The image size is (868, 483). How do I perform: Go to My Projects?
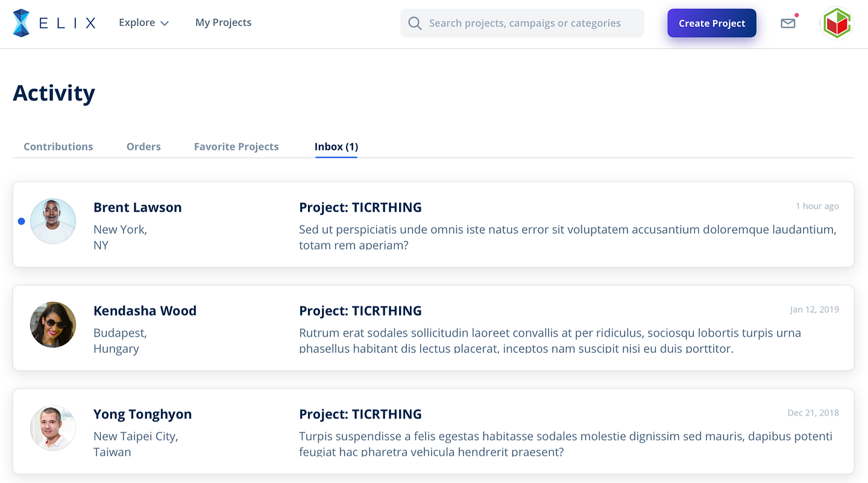(x=223, y=23)
